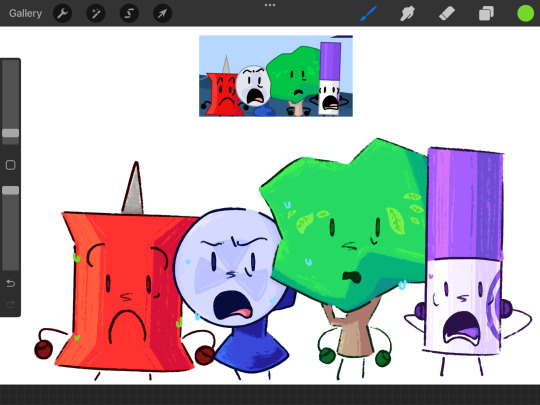Open the Adjustments magic wand menu

tap(96, 13)
